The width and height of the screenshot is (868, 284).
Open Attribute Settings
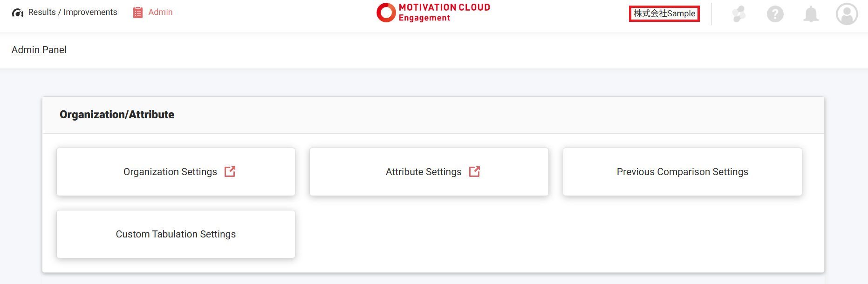pyautogui.click(x=424, y=172)
